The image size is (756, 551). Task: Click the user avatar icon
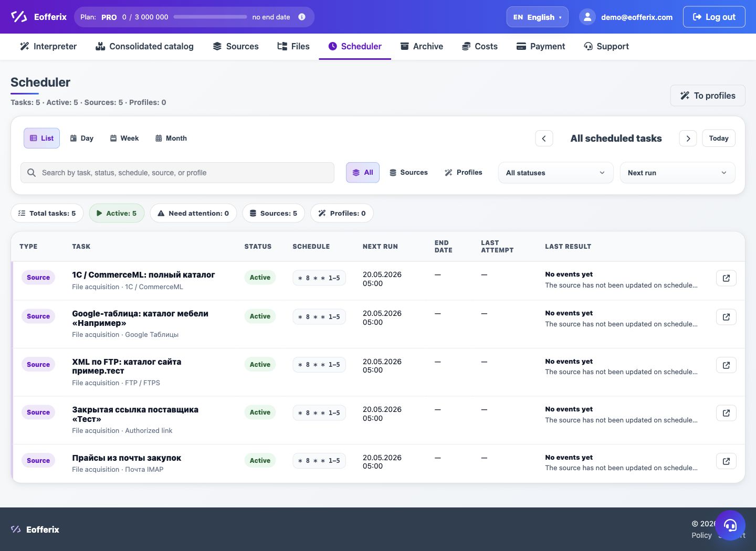click(x=587, y=17)
